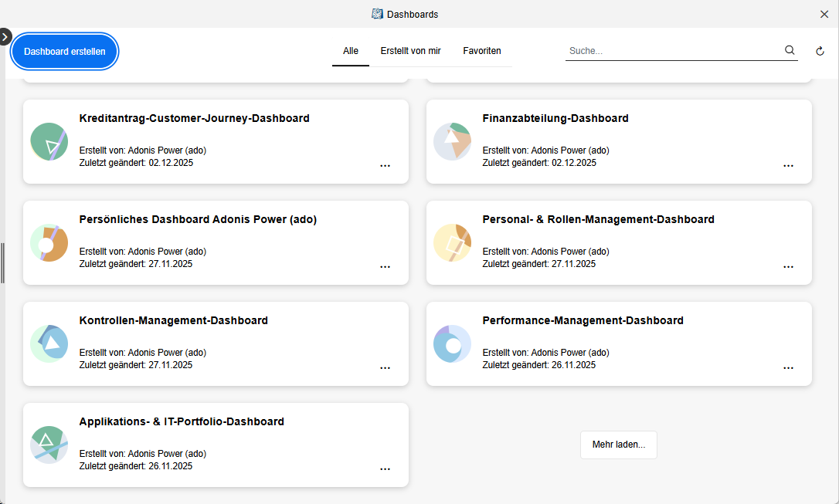
Task: Click the Dashboard erstellen button
Action: 64,51
